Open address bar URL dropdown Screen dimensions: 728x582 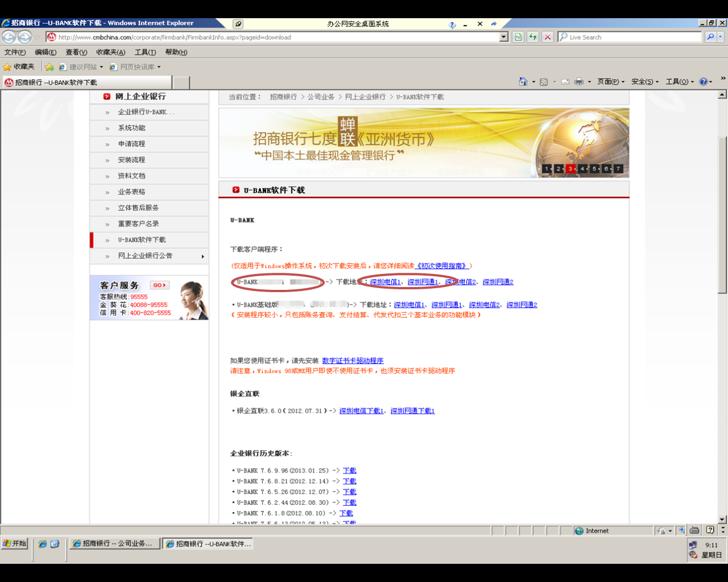click(x=504, y=37)
